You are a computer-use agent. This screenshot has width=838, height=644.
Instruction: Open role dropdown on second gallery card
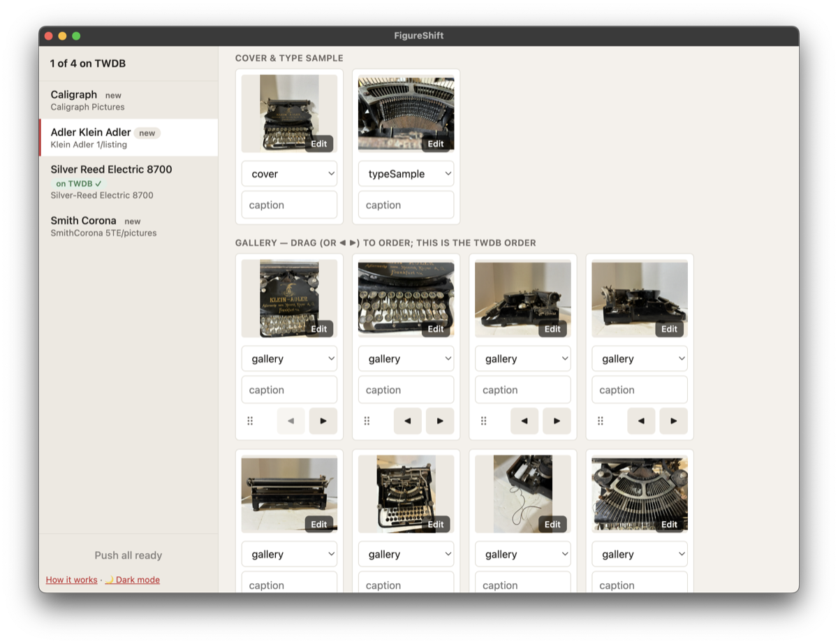406,359
